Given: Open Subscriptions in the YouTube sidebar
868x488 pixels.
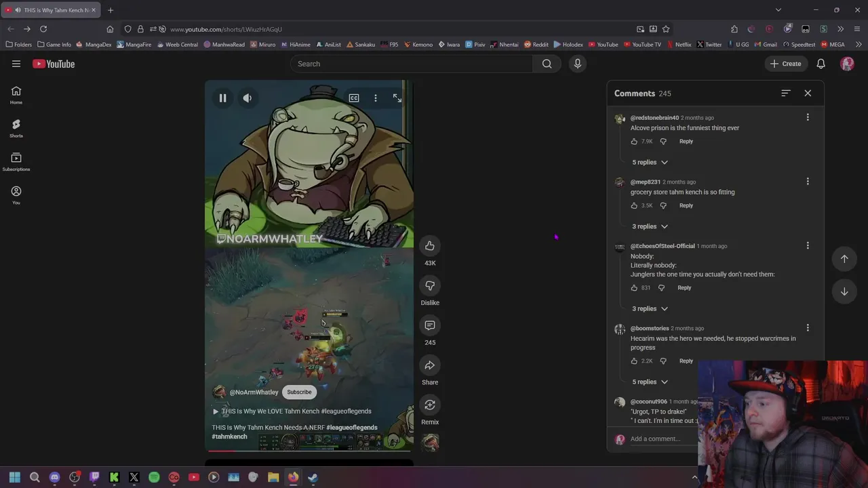Looking at the screenshot, I should pyautogui.click(x=16, y=162).
